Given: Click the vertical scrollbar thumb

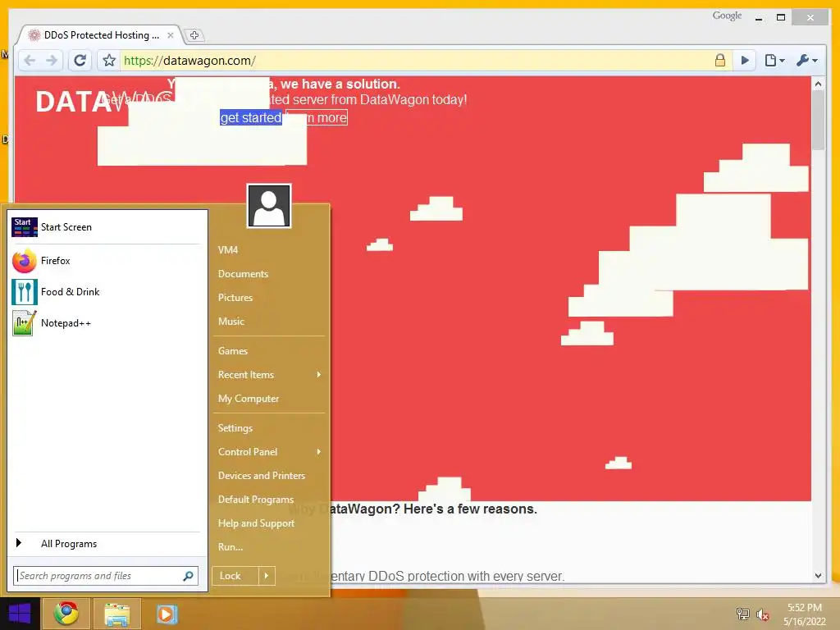Looking at the screenshot, I should pos(818,120).
